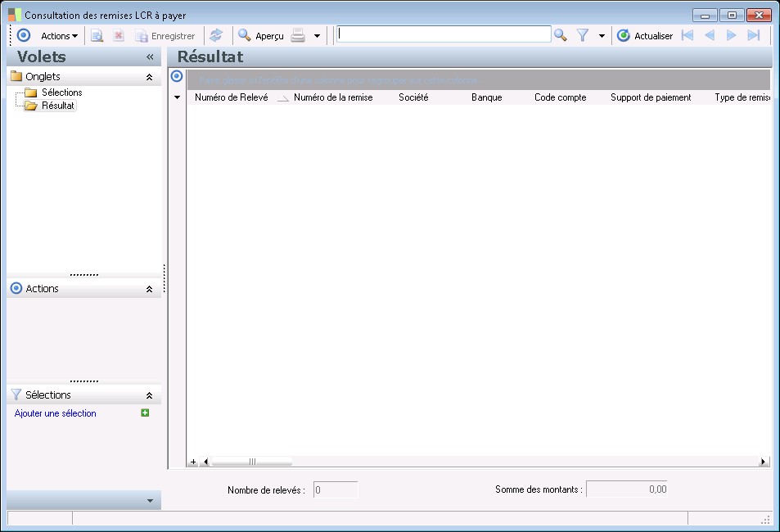
Task: Click the Support de paiement column header
Action: coord(651,97)
